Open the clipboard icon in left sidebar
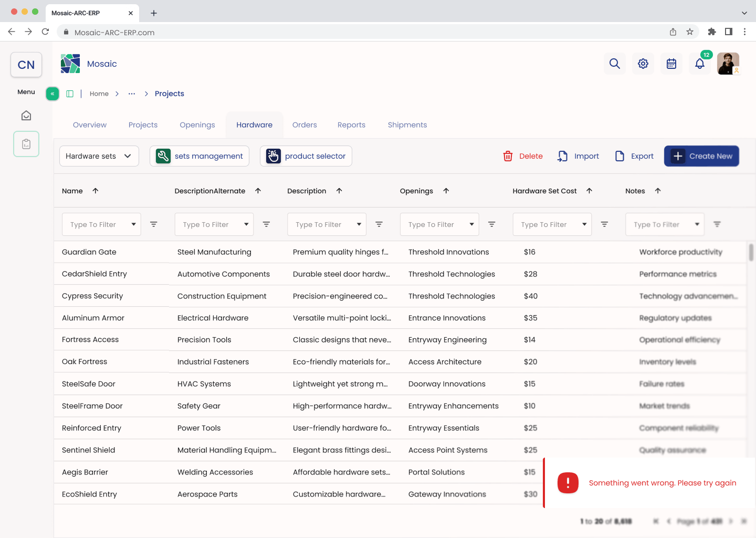This screenshot has width=756, height=538. [x=26, y=144]
